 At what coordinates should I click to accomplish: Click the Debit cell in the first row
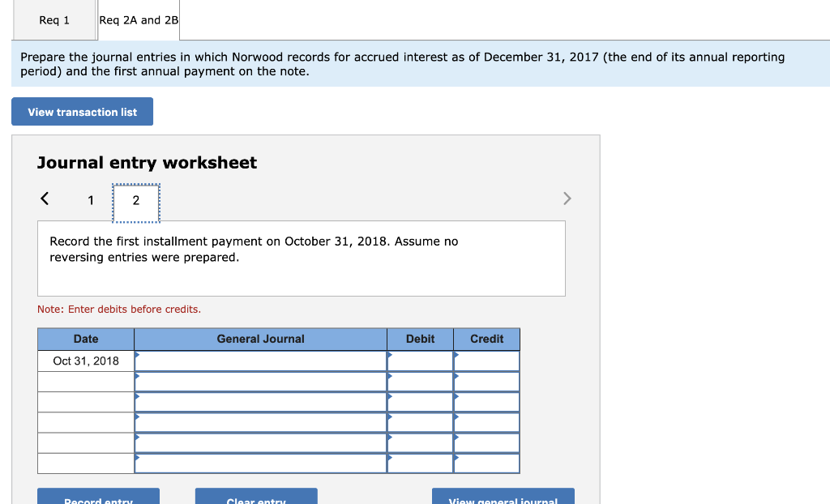click(420, 361)
